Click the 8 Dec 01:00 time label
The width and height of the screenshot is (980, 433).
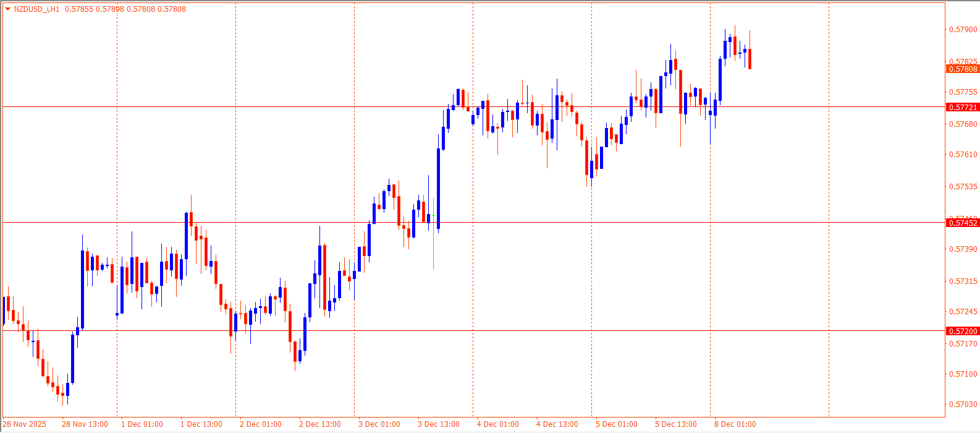(x=735, y=424)
